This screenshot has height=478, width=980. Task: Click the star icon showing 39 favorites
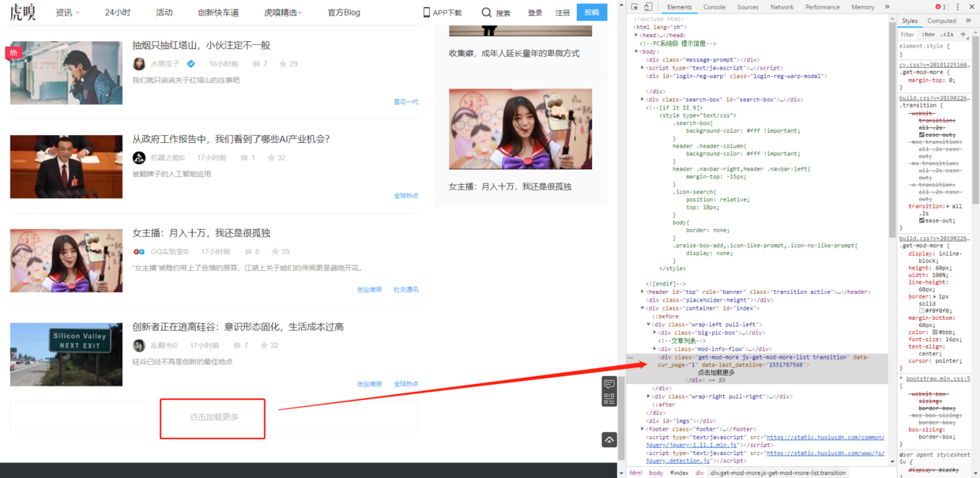coord(275,252)
